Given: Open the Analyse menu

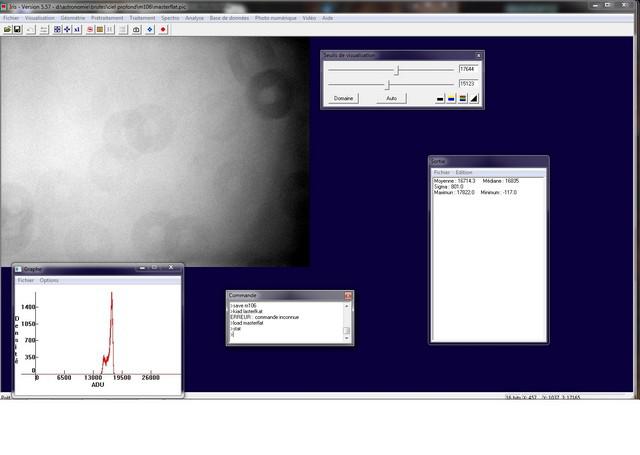Looking at the screenshot, I should coord(194,18).
